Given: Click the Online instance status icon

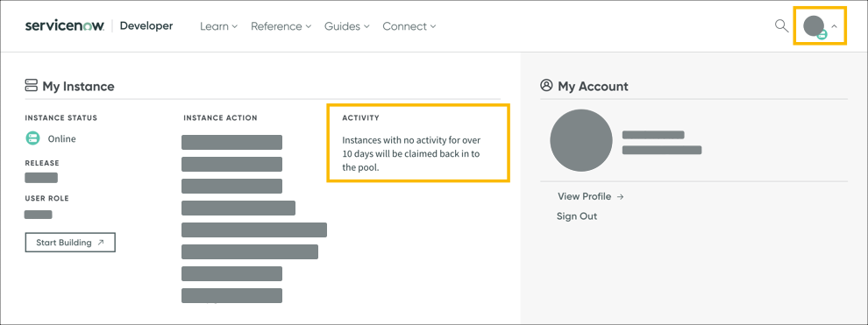Looking at the screenshot, I should click(32, 138).
